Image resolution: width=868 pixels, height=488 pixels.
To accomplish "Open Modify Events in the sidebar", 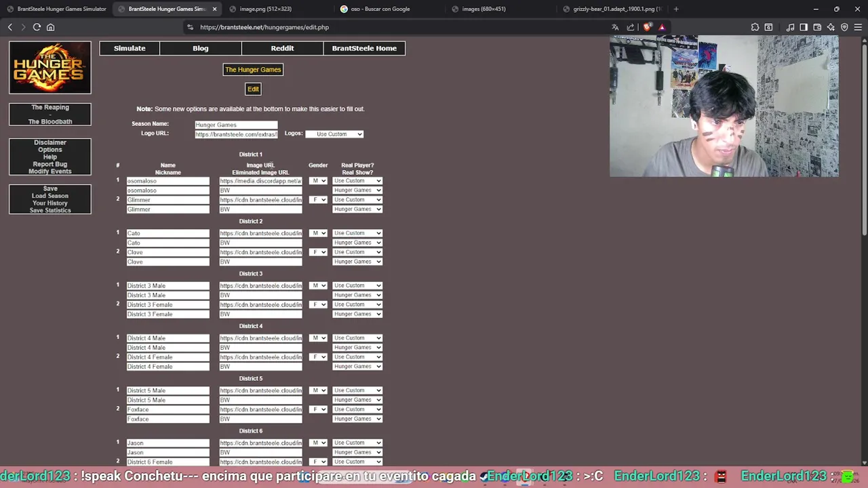I will click(x=50, y=171).
